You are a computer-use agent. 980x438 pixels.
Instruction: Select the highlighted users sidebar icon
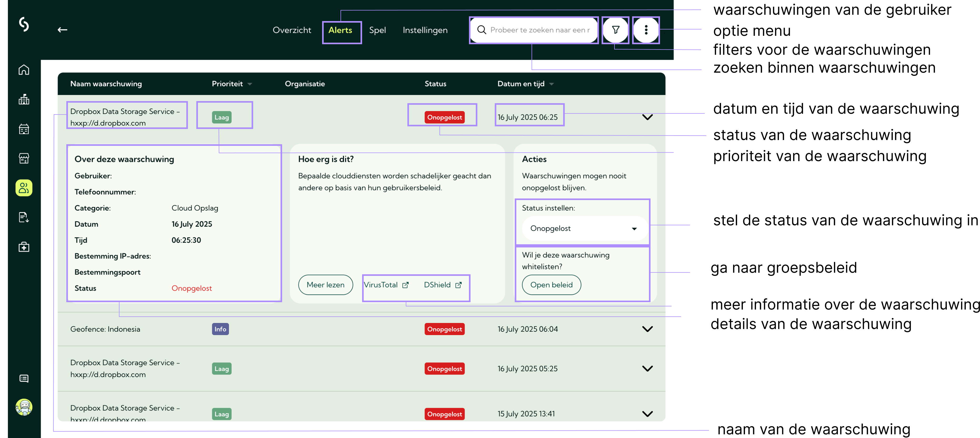24,188
